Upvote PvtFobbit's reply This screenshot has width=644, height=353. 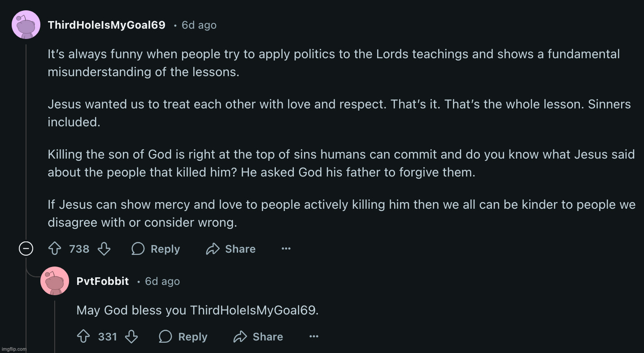click(x=83, y=336)
